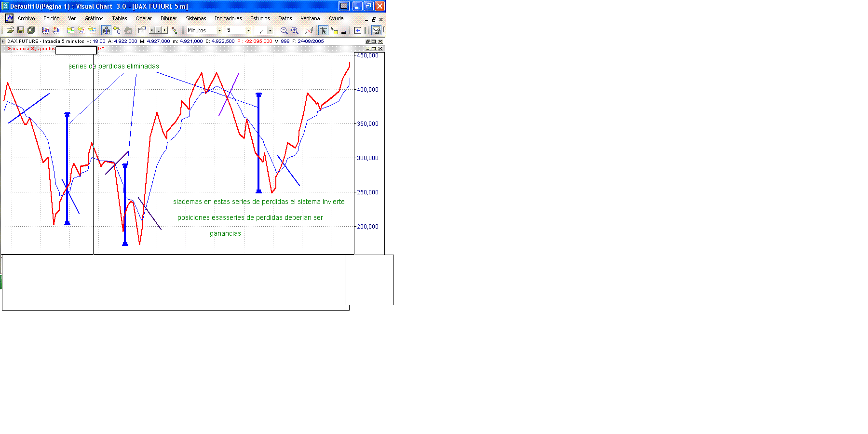
Task: Maximize the Ganancia Sys puntos pane
Action: pyautogui.click(x=374, y=49)
